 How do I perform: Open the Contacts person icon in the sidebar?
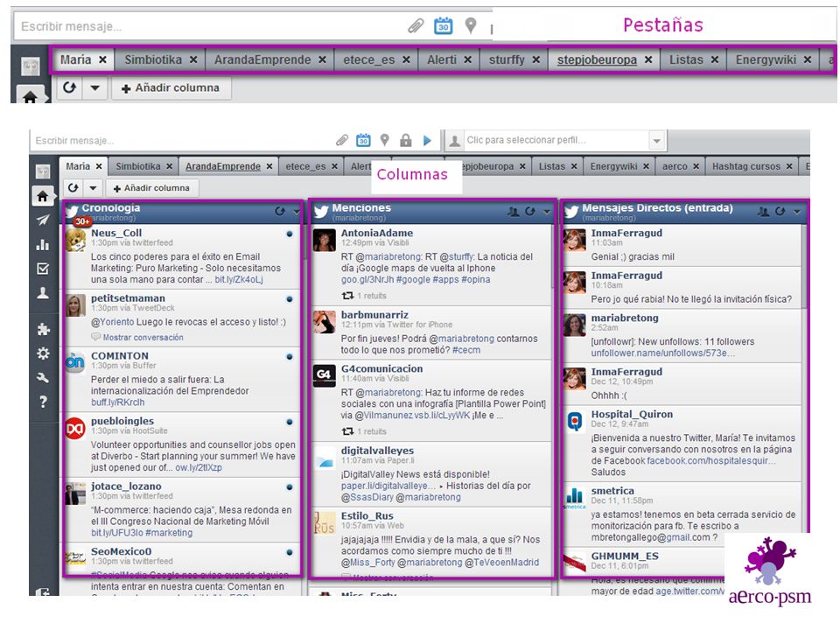(x=43, y=293)
